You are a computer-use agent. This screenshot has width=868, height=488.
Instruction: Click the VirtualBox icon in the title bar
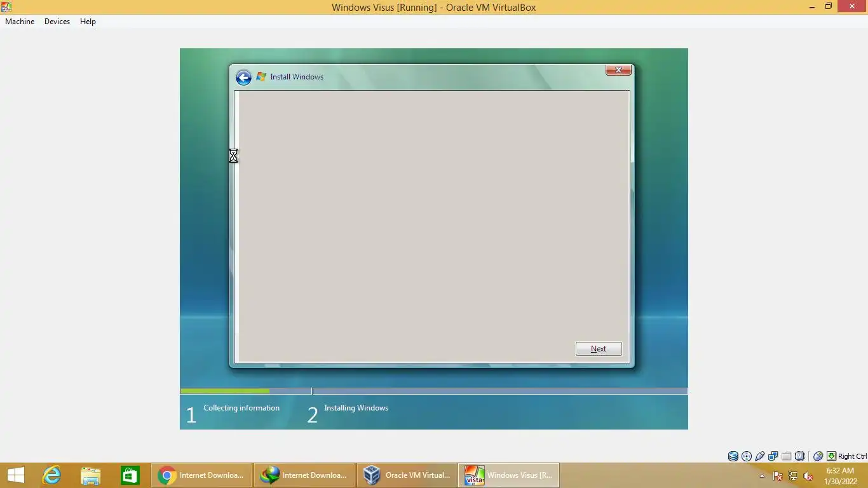(6, 7)
